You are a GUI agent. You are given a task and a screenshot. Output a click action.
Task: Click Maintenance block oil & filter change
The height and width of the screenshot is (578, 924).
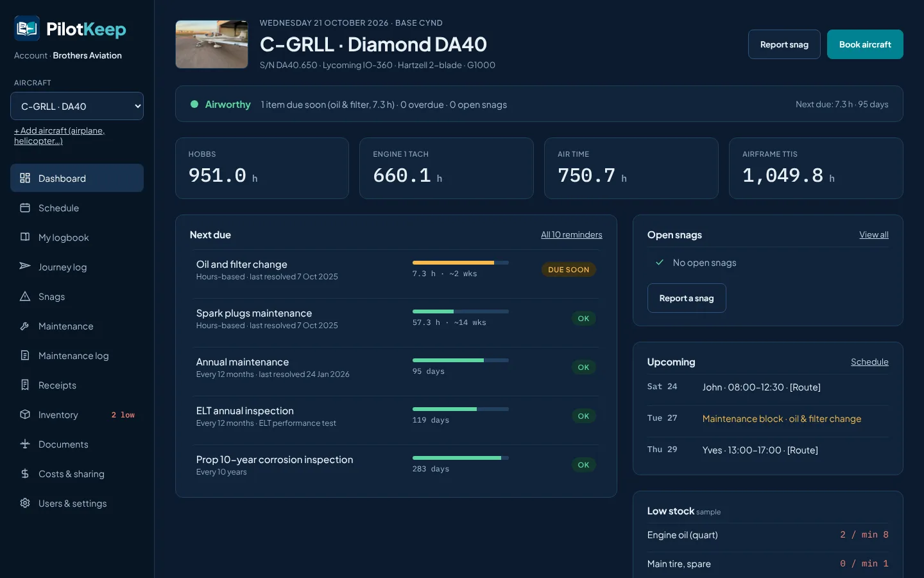pos(782,419)
